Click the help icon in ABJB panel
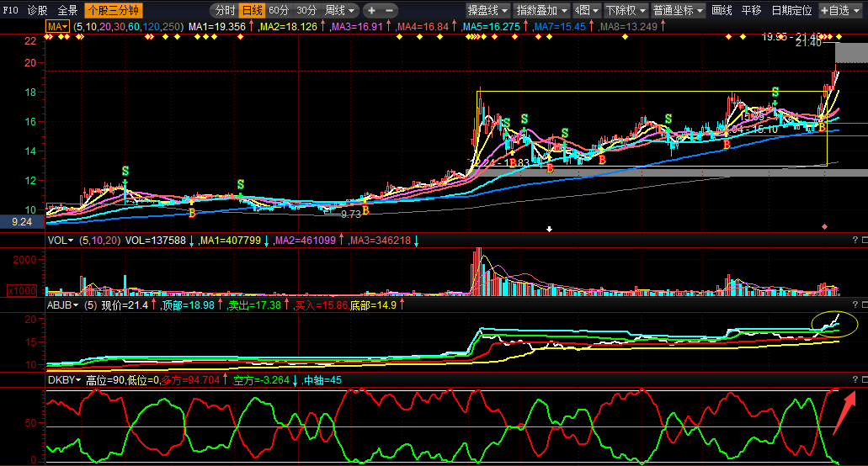This screenshot has width=868, height=466. click(x=854, y=304)
